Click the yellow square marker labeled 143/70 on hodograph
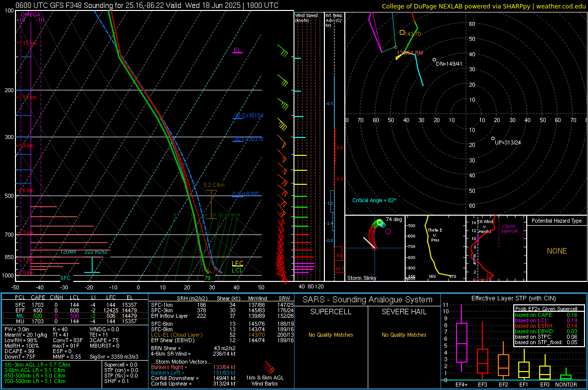Screen dimensions: 588x390 (x=402, y=33)
